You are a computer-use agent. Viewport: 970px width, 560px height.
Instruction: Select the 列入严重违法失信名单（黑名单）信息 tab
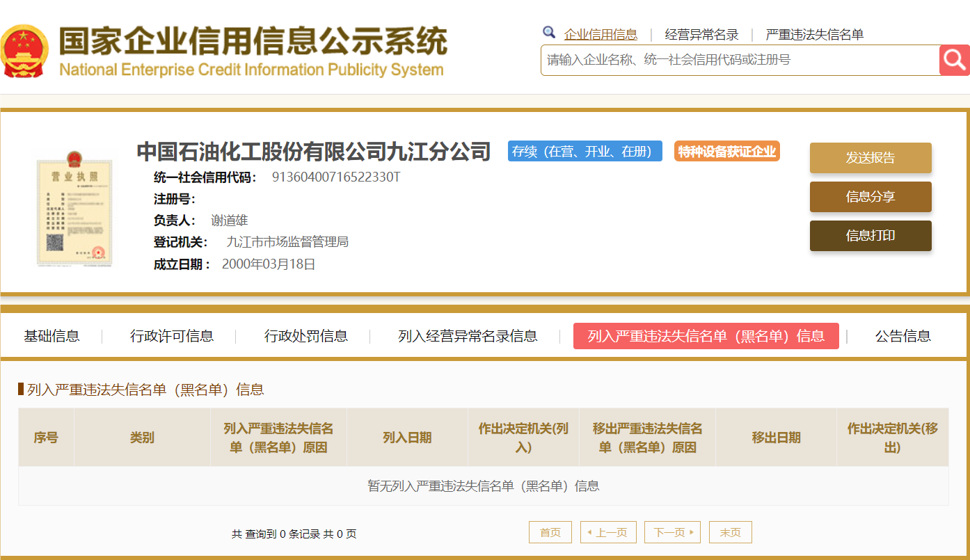[706, 336]
